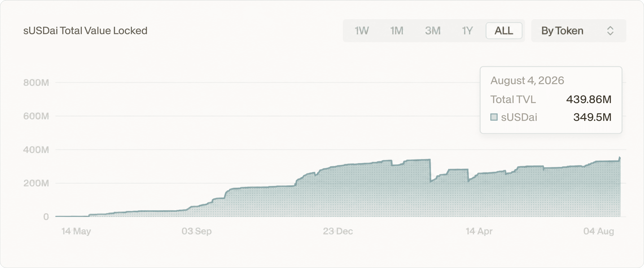This screenshot has width=644, height=268.
Task: Click the 400M y-axis label
Action: [36, 150]
